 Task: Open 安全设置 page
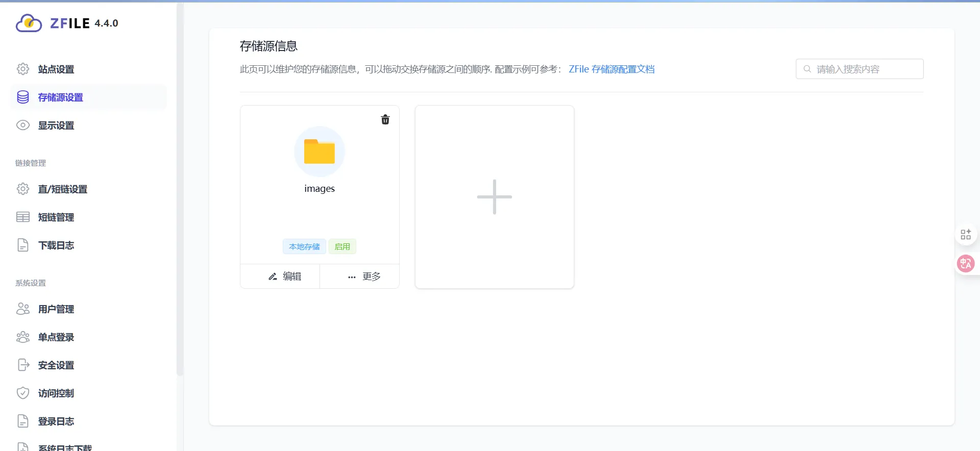(88, 365)
